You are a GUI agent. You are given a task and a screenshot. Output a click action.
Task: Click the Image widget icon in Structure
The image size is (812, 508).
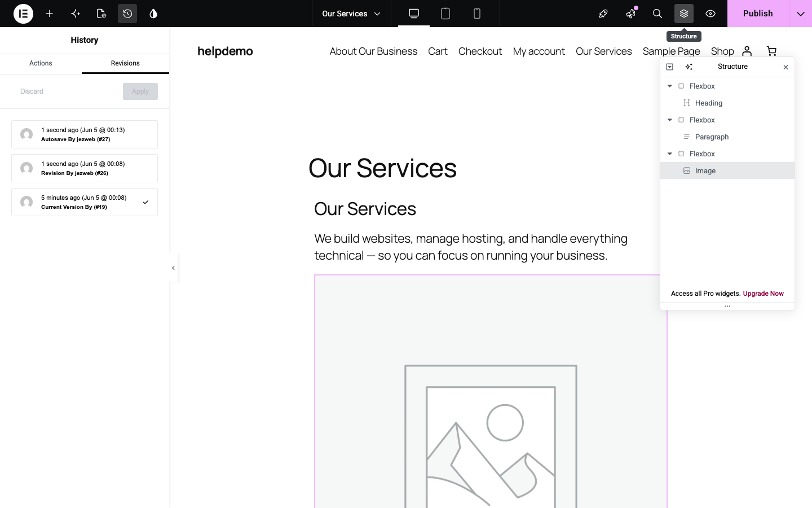click(687, 170)
